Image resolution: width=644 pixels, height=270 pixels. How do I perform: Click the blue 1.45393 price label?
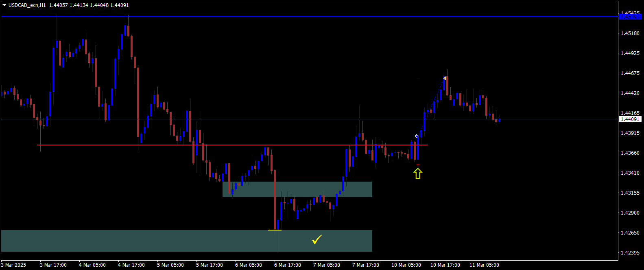630,17
